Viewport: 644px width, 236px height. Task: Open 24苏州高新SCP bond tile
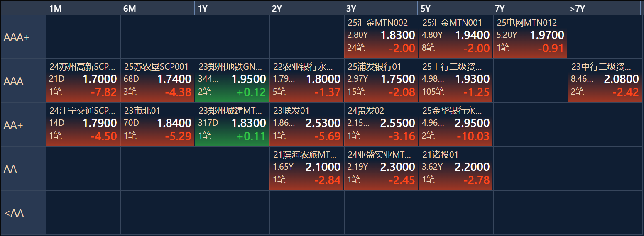point(83,80)
